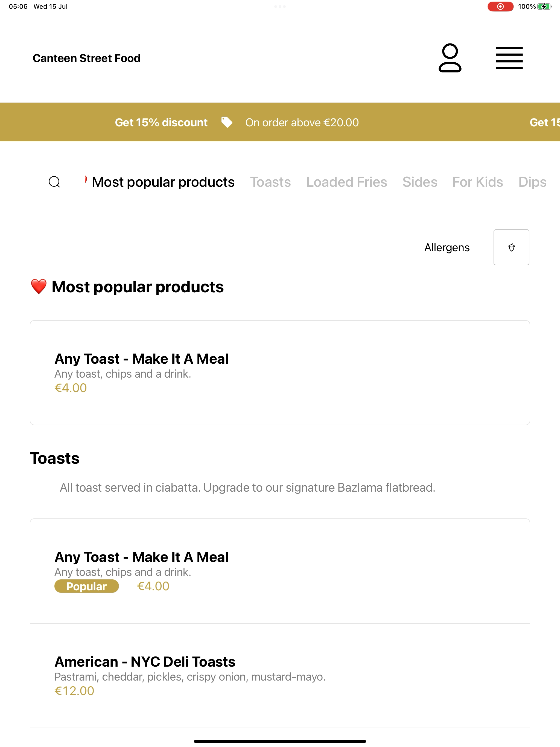Switch to the Loaded Fries tab
This screenshot has height=747, width=560.
click(x=346, y=182)
